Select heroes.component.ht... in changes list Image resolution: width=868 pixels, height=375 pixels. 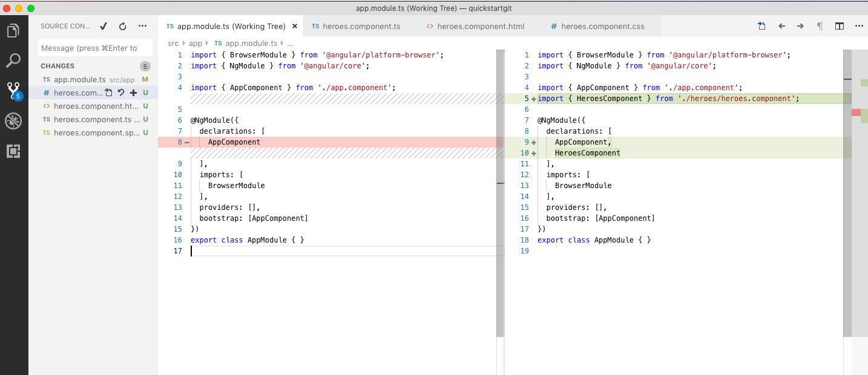[93, 106]
